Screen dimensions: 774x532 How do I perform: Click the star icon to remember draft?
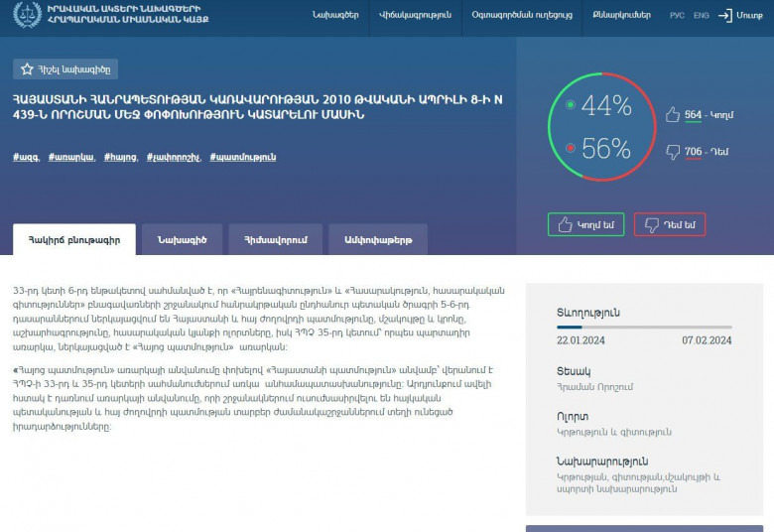[x=28, y=69]
